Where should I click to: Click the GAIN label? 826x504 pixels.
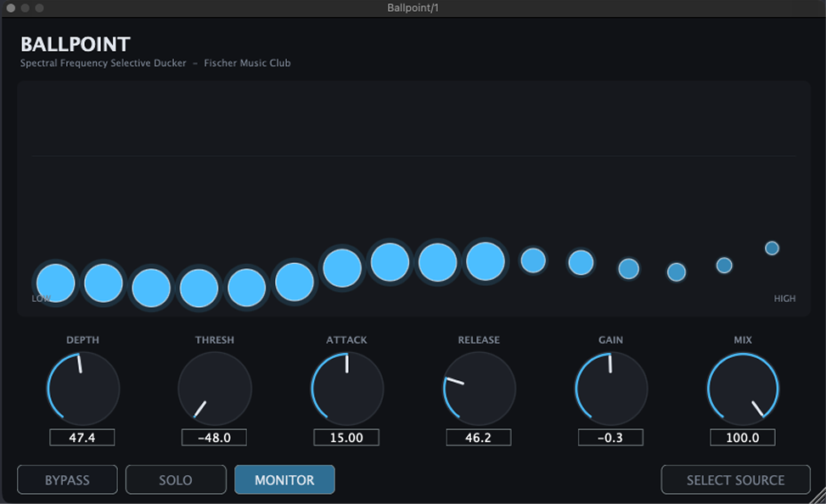[x=610, y=340]
